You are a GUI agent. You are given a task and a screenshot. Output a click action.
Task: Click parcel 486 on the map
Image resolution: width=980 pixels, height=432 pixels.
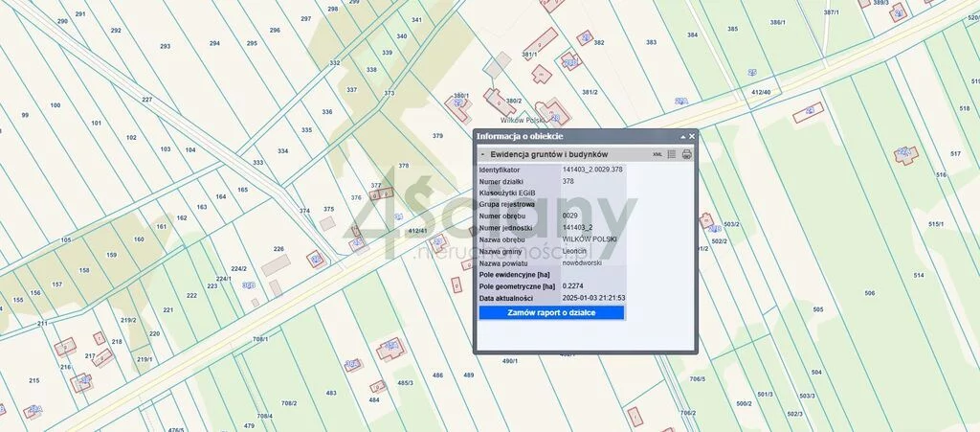pyautogui.click(x=437, y=375)
